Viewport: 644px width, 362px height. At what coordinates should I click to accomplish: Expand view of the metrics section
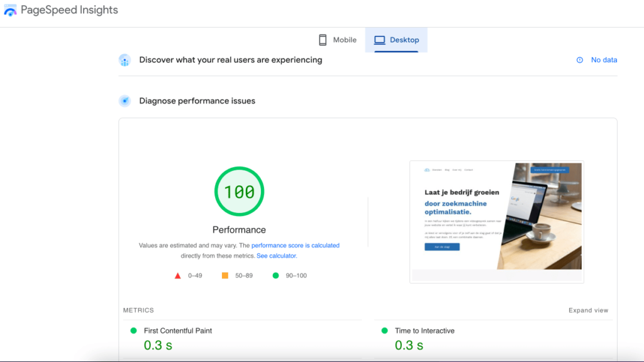tap(588, 310)
